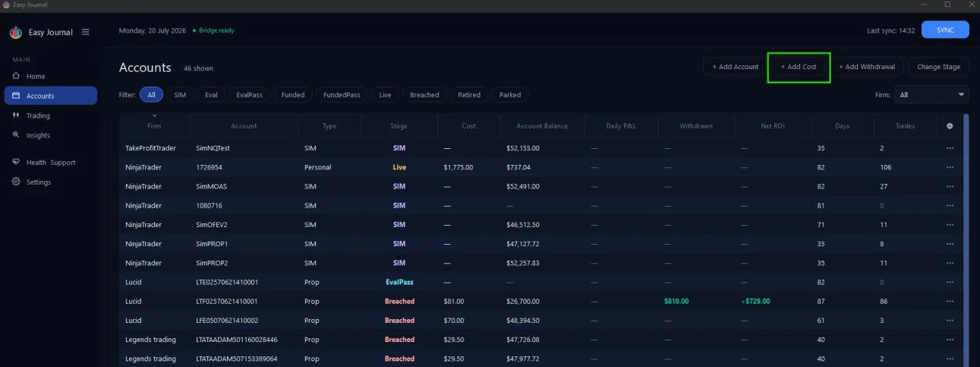This screenshot has width=980, height=367.
Task: Open row menu for SimPROP2
Action: coord(950,263)
